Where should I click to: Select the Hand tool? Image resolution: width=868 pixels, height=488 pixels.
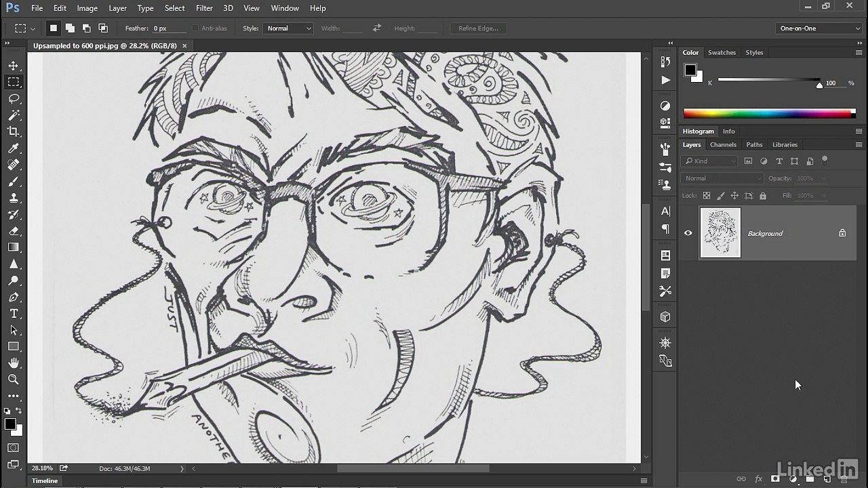(x=14, y=363)
